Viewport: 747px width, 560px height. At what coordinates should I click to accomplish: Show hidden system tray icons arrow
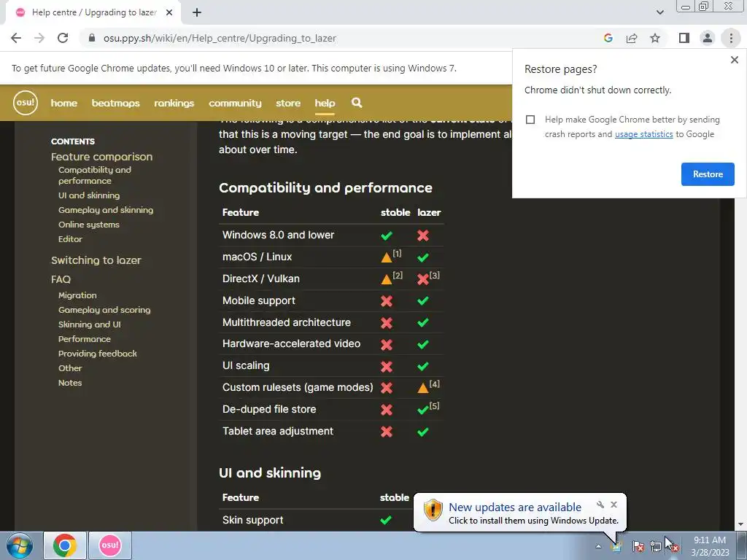click(598, 546)
